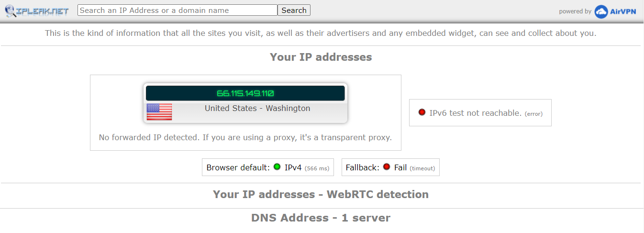Viewport: 644px width, 233px height.
Task: Click the red IPv6 status indicator
Action: [x=422, y=112]
